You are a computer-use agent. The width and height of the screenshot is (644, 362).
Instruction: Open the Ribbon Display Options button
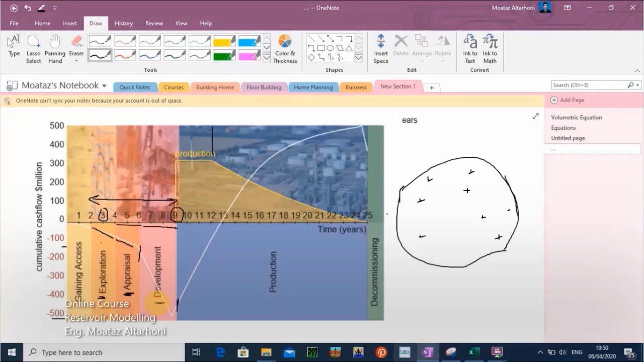coord(568,8)
